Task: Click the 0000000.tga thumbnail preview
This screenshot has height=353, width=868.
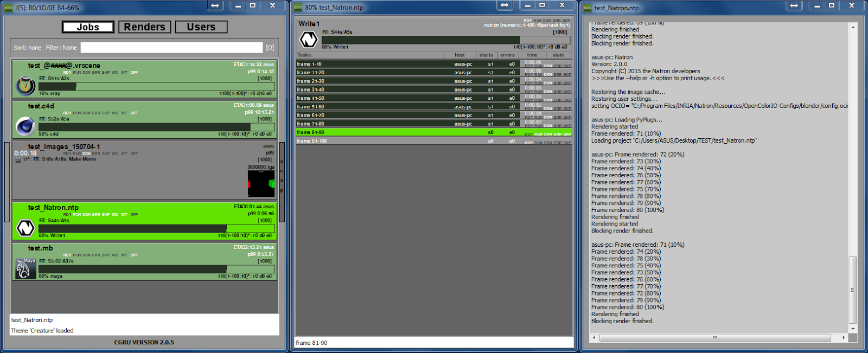Action: pos(261,183)
